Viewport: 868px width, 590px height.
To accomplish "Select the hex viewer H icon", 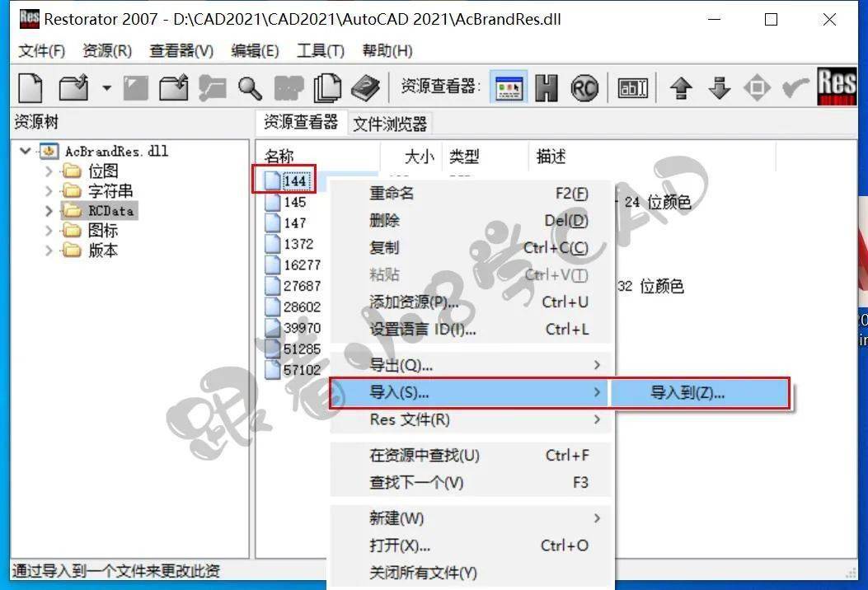I will (x=546, y=87).
